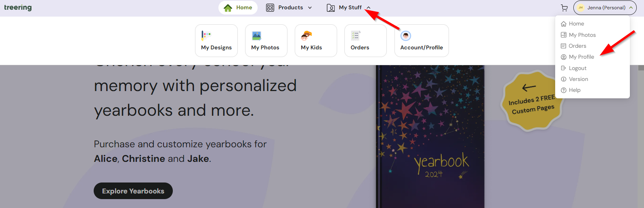This screenshot has width=644, height=208.
Task: Open Help from the account menu
Action: click(574, 90)
